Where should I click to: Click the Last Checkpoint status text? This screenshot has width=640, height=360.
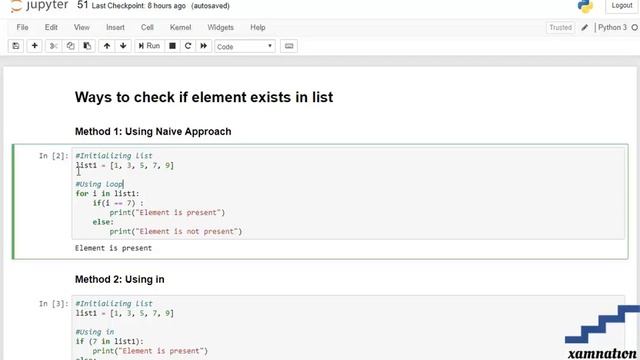pyautogui.click(x=139, y=6)
